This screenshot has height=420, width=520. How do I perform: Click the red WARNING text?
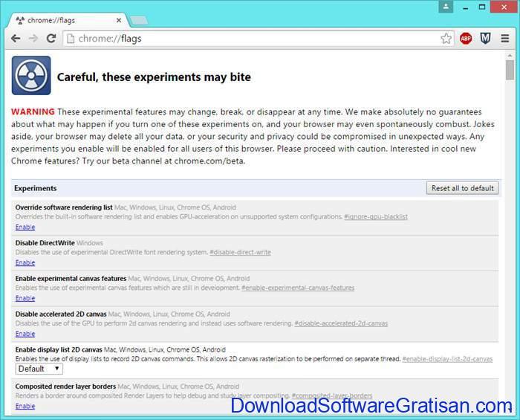tap(33, 112)
